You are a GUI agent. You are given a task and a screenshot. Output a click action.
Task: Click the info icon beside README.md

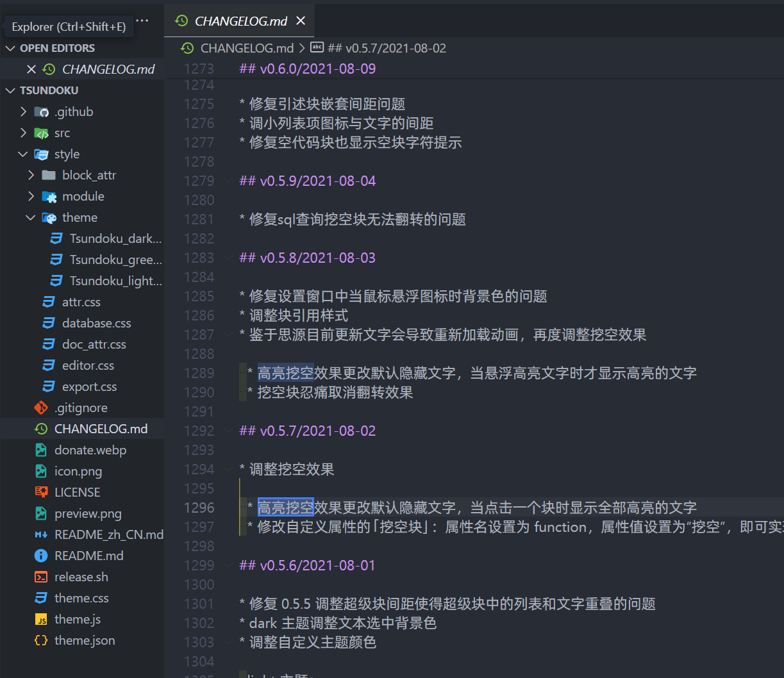[x=41, y=556]
